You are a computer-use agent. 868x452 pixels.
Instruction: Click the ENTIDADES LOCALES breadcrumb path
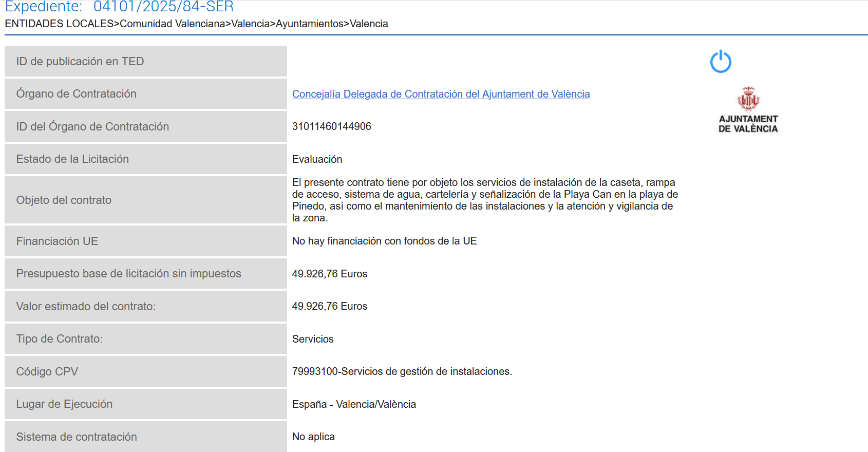pos(196,24)
